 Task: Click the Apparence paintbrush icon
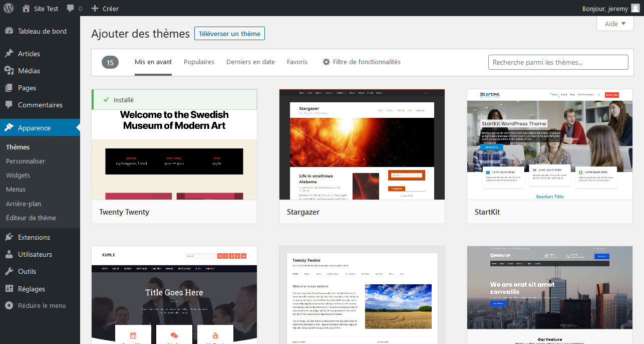coord(9,128)
